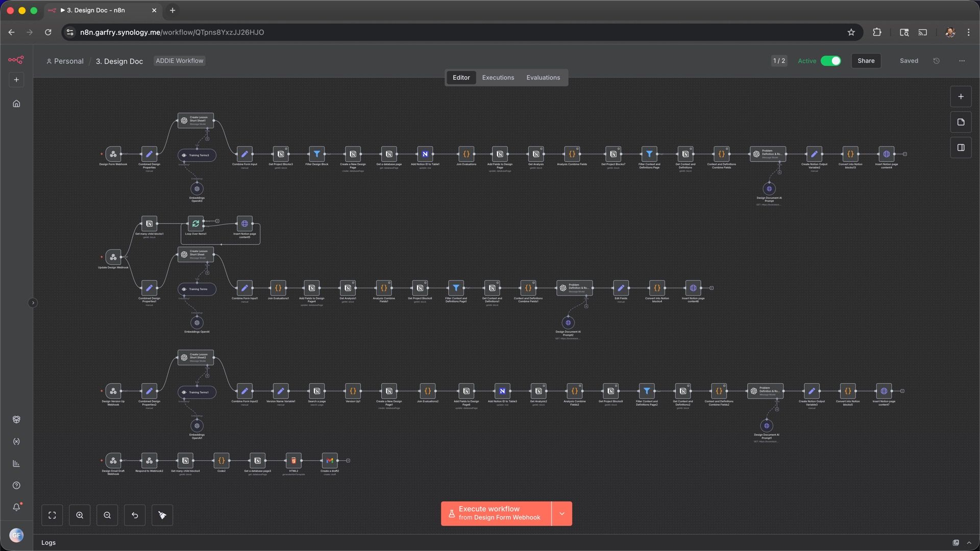
Task: Click the Share button
Action: tap(866, 61)
